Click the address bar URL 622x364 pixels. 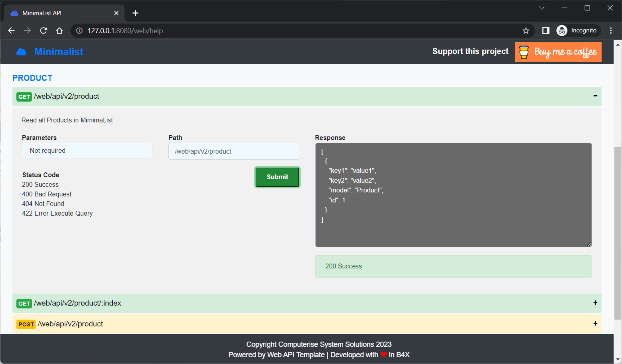coord(125,31)
